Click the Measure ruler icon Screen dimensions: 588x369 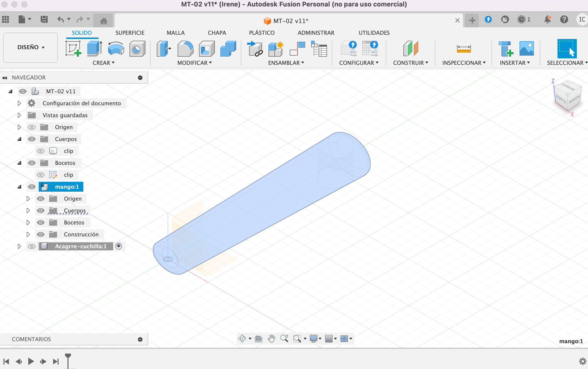tap(463, 48)
